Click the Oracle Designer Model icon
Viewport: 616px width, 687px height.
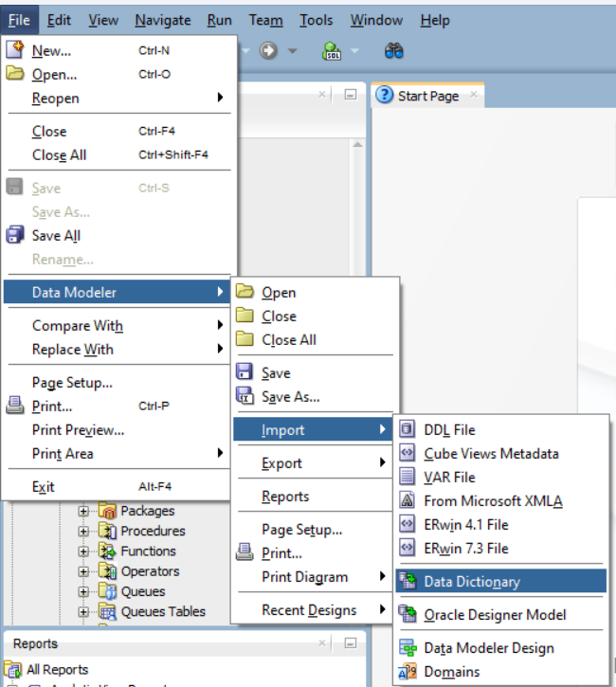pos(408,615)
